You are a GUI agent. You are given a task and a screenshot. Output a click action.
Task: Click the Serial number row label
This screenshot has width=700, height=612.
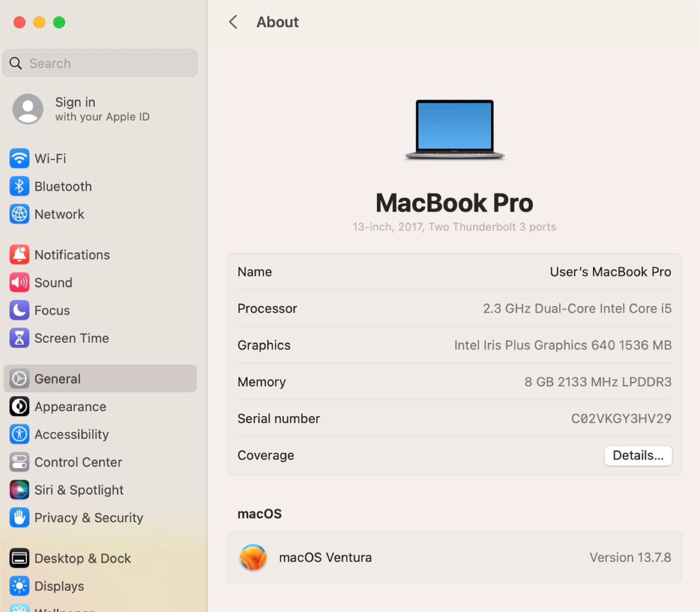pyautogui.click(x=279, y=418)
